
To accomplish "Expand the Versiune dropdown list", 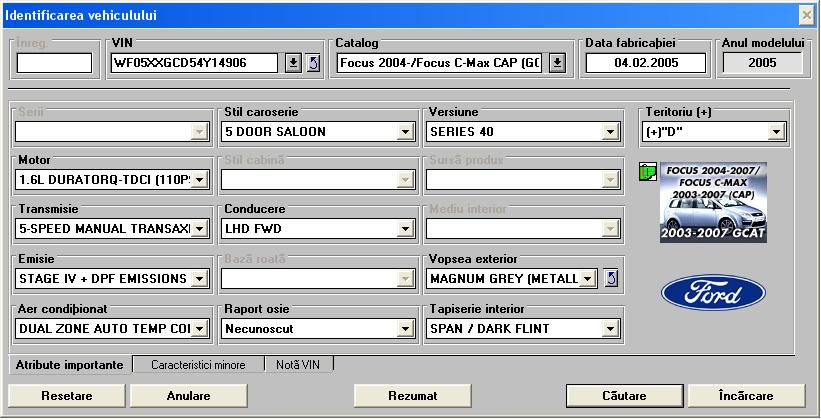I will 609,131.
